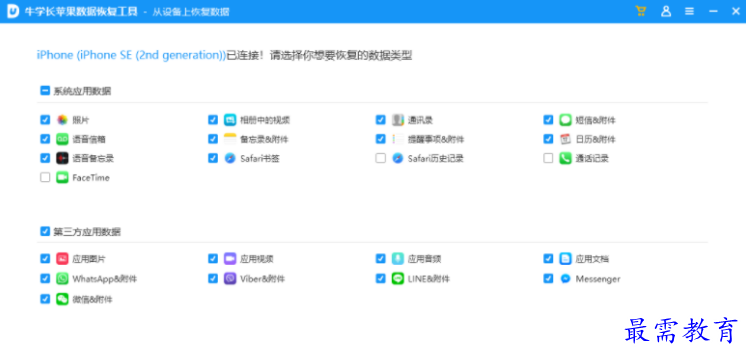Viewport: 746px width, 362px height.
Task: Uncheck the 应用文档 checkbox
Action: pos(549,259)
